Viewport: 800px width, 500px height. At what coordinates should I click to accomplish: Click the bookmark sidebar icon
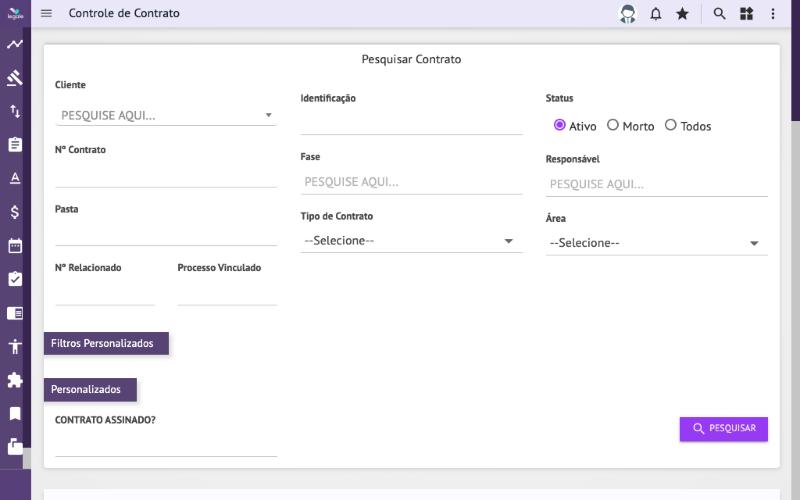pos(15,413)
